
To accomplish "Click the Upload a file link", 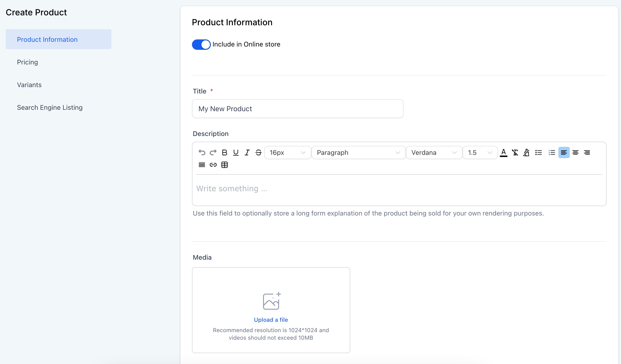I will [x=271, y=319].
